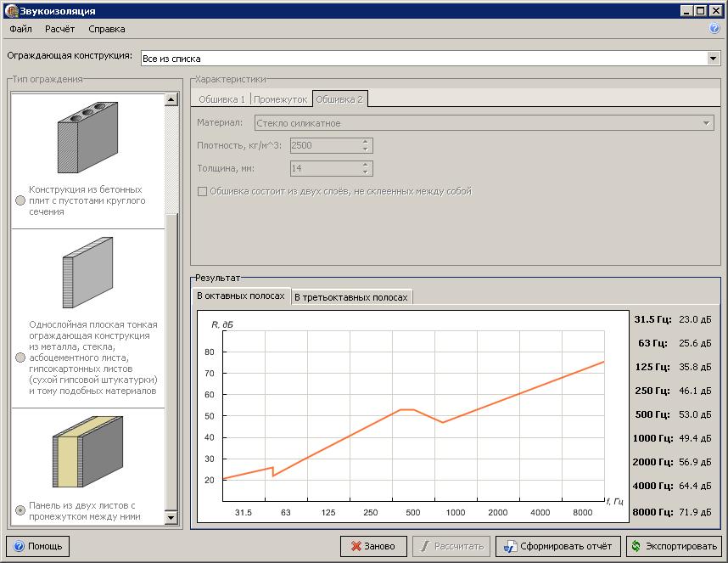Click the Заново reset button
The width and height of the screenshot is (728, 563).
pyautogui.click(x=373, y=546)
